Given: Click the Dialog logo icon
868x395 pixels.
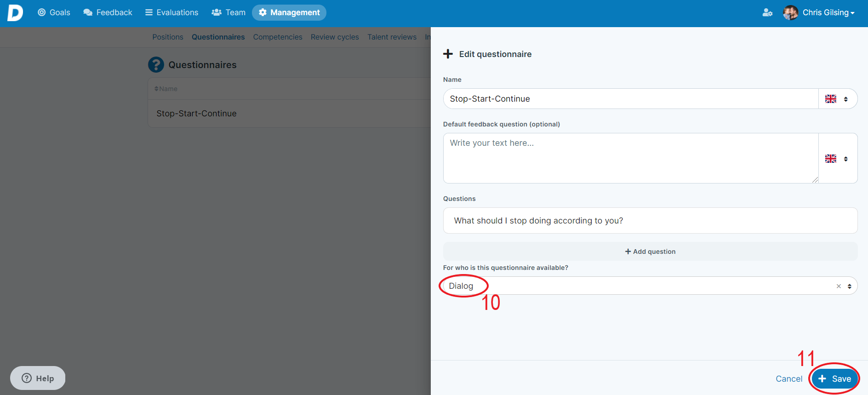Looking at the screenshot, I should click(15, 12).
